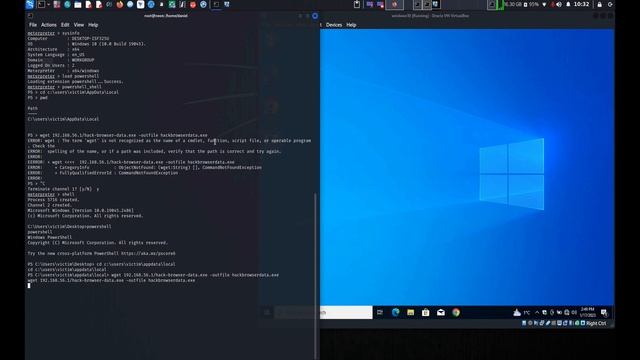This screenshot has width=640, height=360.
Task: Click the Windows volume icon in the tray
Action: pyautogui.click(x=574, y=313)
